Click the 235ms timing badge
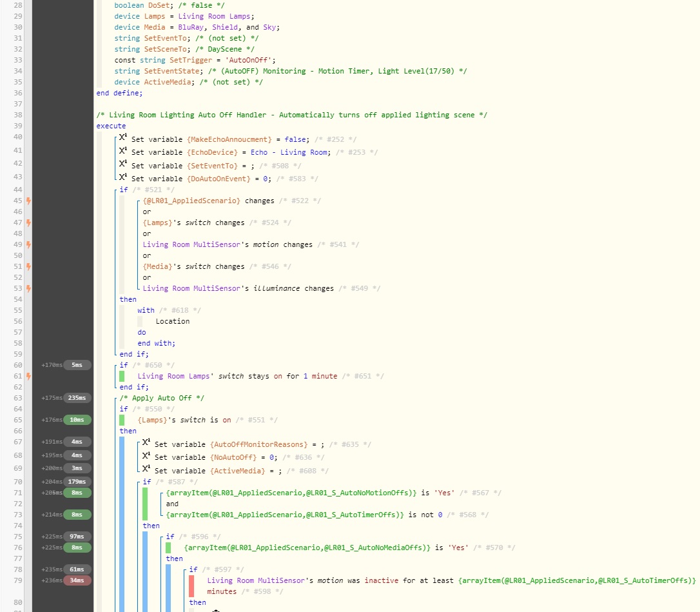This screenshot has height=612, width=700. point(77,398)
